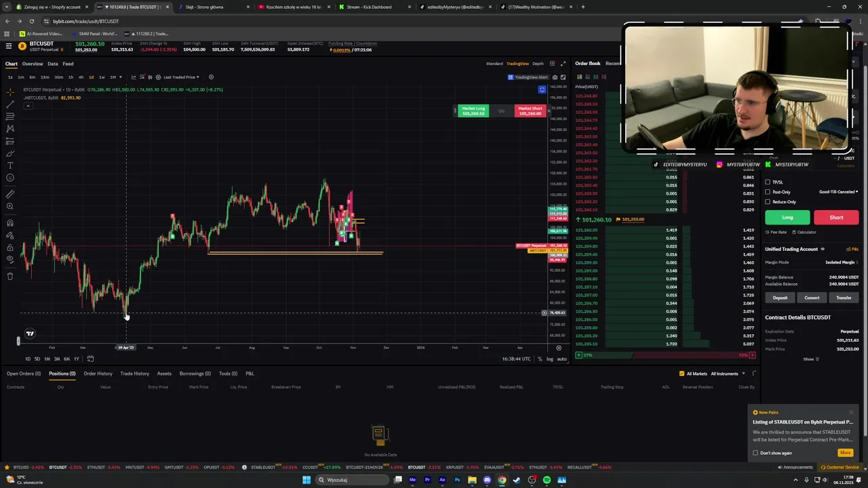Close the quick market order panel

pyautogui.click(x=549, y=111)
